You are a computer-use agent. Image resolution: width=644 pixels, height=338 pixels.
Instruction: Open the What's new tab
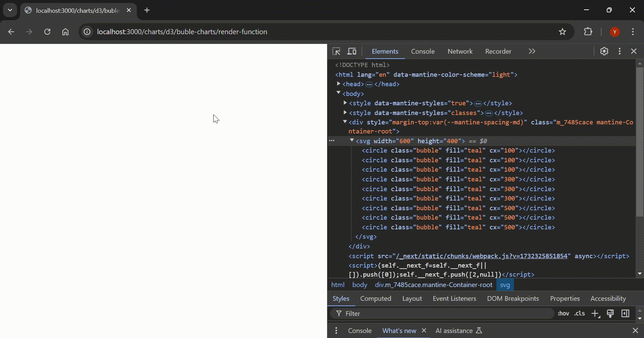point(399,330)
